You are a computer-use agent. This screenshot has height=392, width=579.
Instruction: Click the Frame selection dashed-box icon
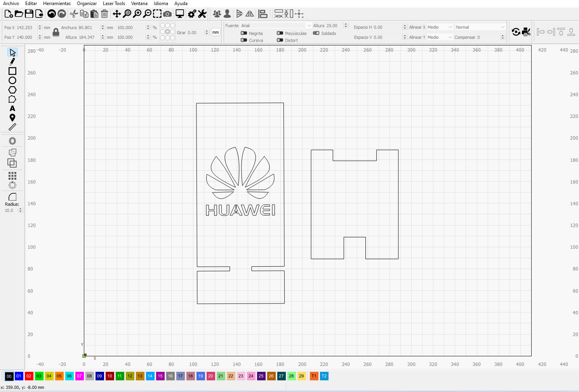pos(157,14)
